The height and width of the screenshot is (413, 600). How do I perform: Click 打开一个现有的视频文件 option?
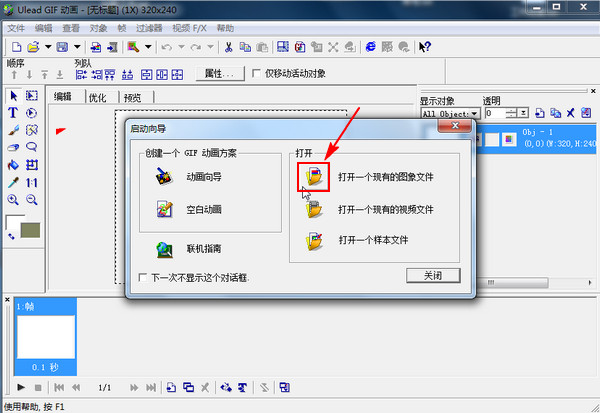pyautogui.click(x=386, y=209)
